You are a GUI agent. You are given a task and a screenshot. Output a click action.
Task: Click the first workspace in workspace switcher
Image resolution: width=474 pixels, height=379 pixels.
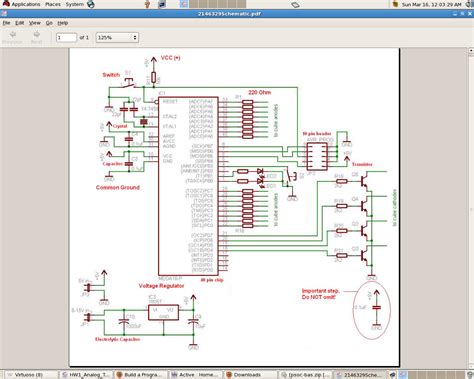pos(184,4)
